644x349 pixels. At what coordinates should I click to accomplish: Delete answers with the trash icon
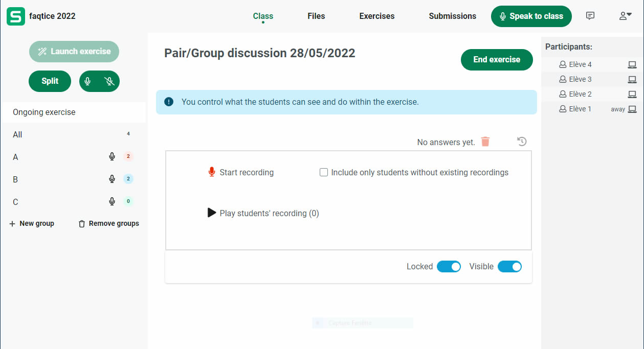pyautogui.click(x=485, y=142)
